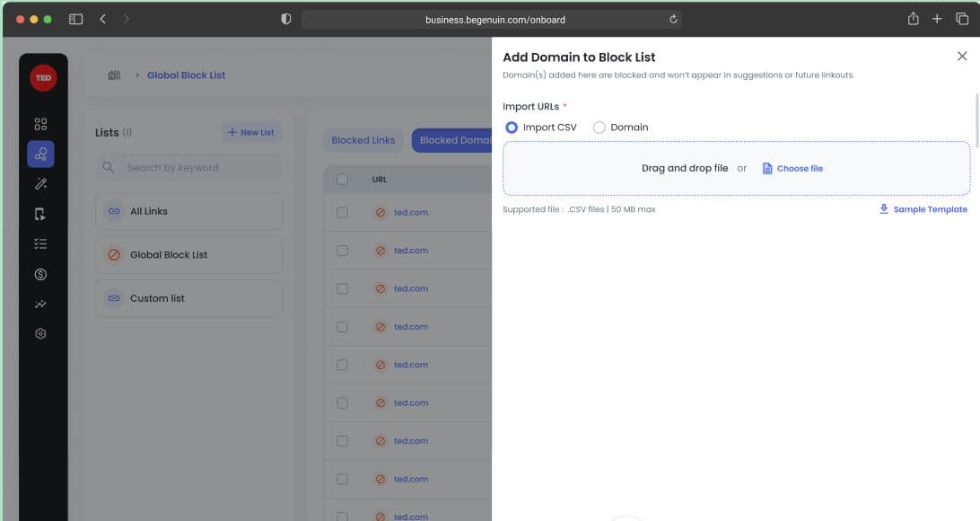Screen dimensions: 980x521
Task: Check the fifth ted.com row checkbox
Action: click(343, 366)
